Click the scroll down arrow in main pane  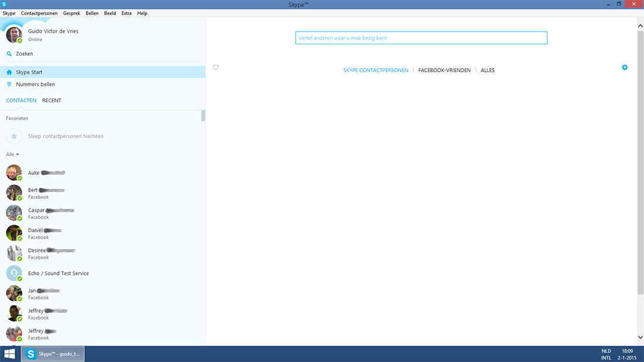[640, 337]
